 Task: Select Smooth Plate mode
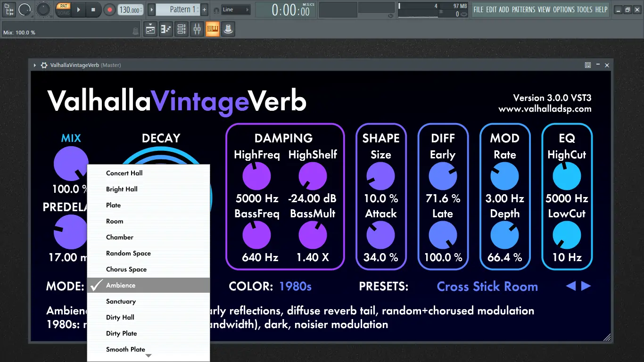click(149, 349)
